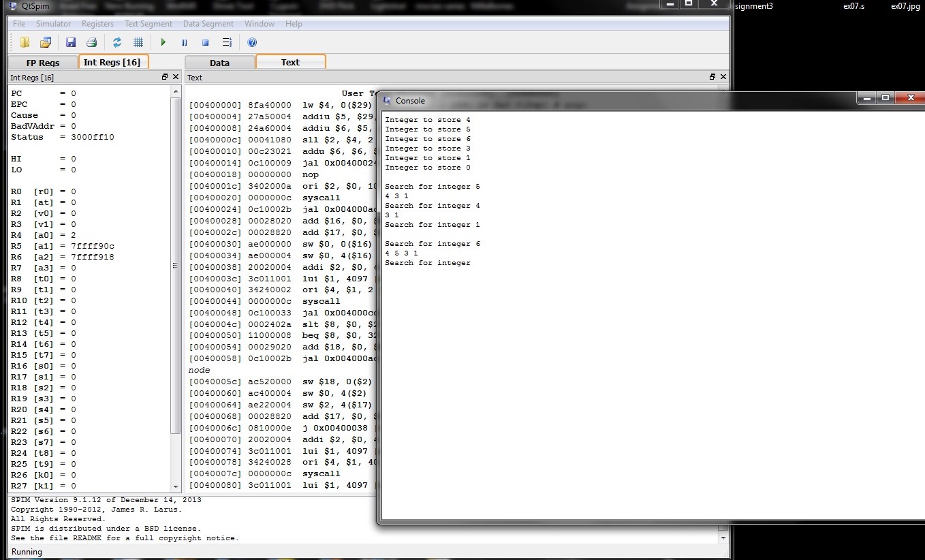The height and width of the screenshot is (560, 925).
Task: Click the Single Step icon
Action: pyautogui.click(x=227, y=42)
